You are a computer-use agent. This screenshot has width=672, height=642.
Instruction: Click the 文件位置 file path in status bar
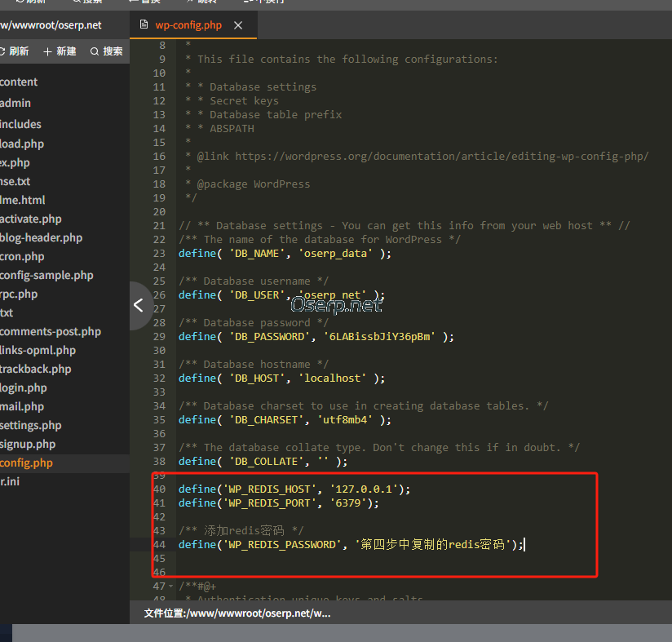pyautogui.click(x=237, y=613)
